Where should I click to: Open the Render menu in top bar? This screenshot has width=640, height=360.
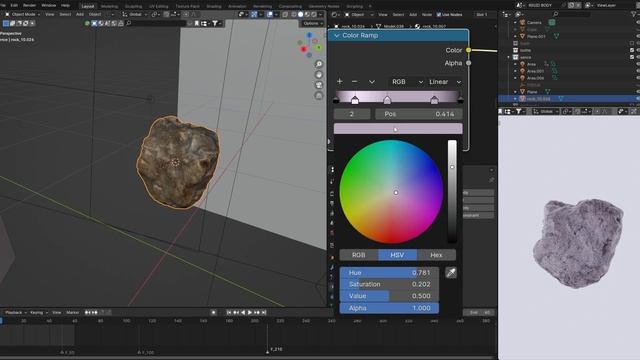click(x=29, y=6)
